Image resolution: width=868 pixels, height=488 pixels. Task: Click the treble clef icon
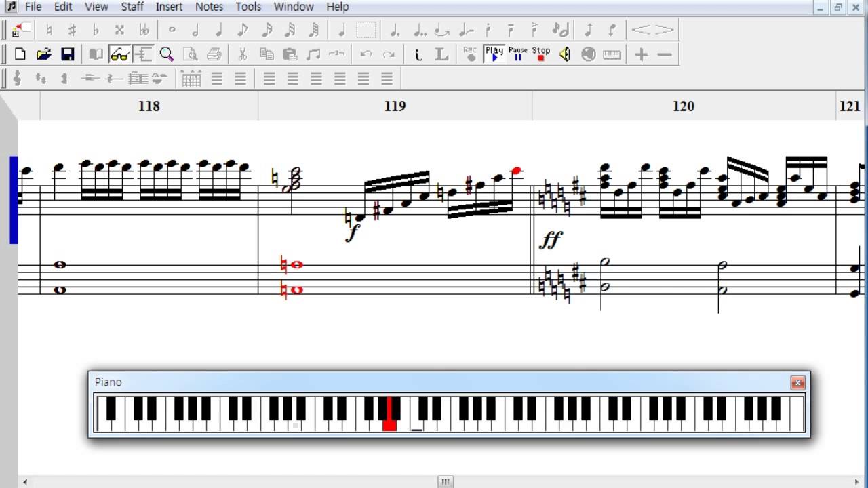click(18, 79)
